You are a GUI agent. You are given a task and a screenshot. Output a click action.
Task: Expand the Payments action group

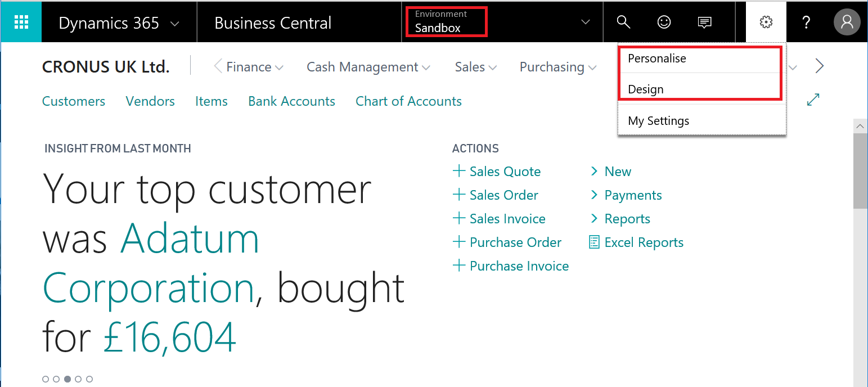click(x=633, y=195)
